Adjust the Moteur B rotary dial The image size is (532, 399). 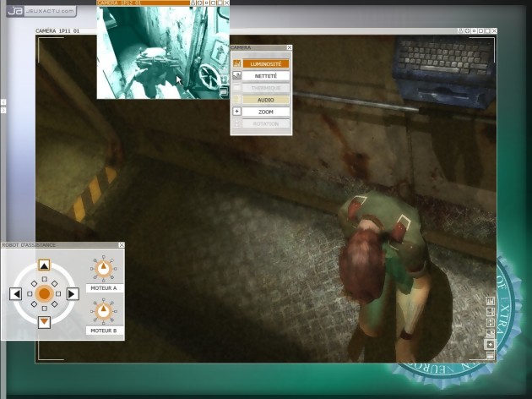tap(104, 311)
